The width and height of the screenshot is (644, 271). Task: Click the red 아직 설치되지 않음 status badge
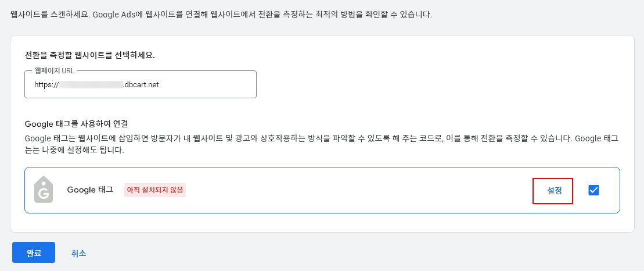point(155,190)
